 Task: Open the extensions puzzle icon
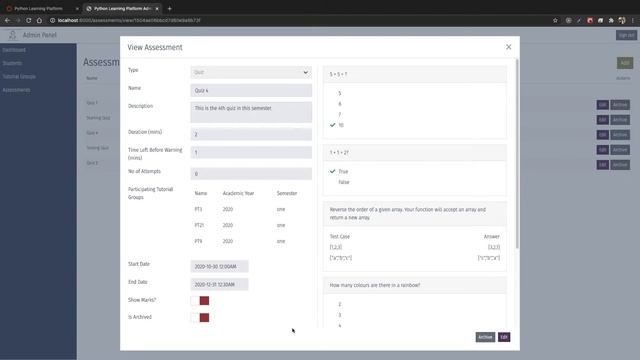pyautogui.click(x=611, y=20)
